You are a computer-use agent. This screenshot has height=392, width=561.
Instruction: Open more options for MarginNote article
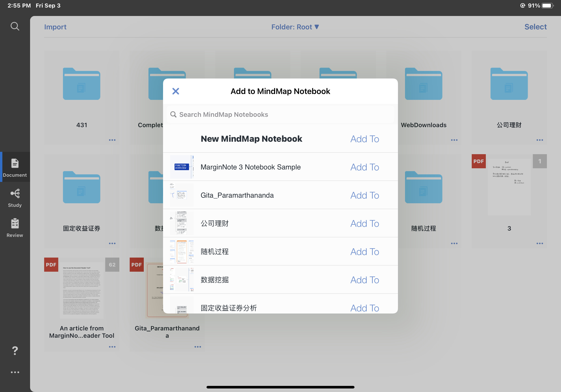click(112, 347)
